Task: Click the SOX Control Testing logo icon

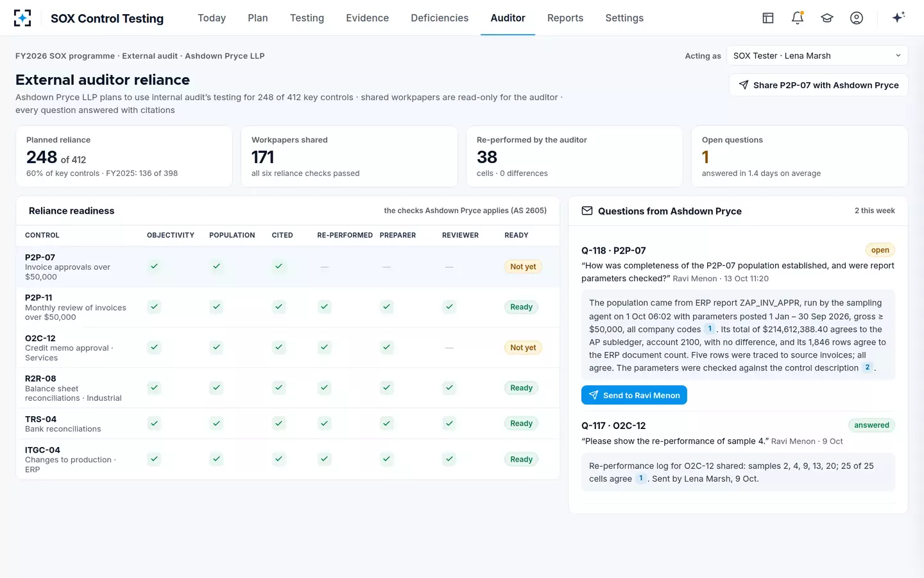Action: 22,18
